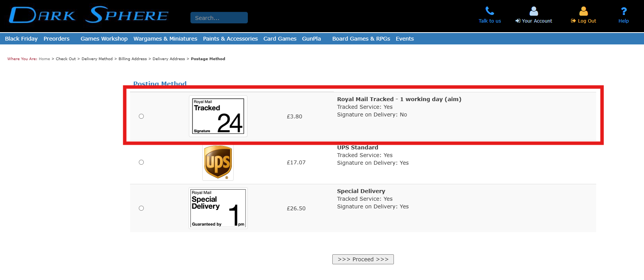
Task: Click the £3.80 price
Action: (x=294, y=116)
